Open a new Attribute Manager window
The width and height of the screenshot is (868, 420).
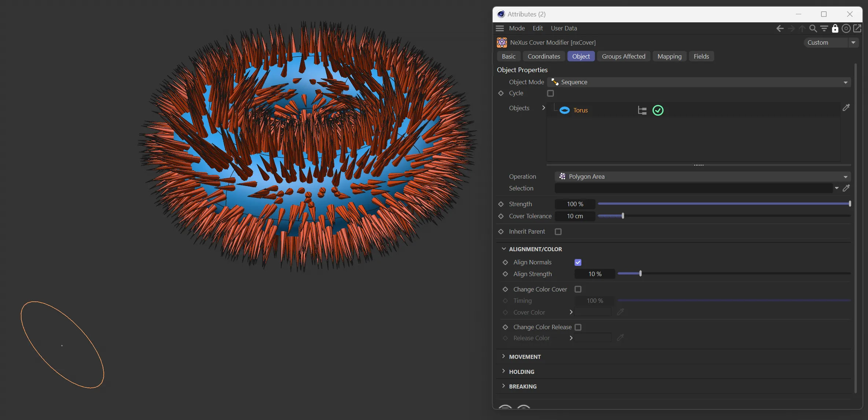coord(857,28)
